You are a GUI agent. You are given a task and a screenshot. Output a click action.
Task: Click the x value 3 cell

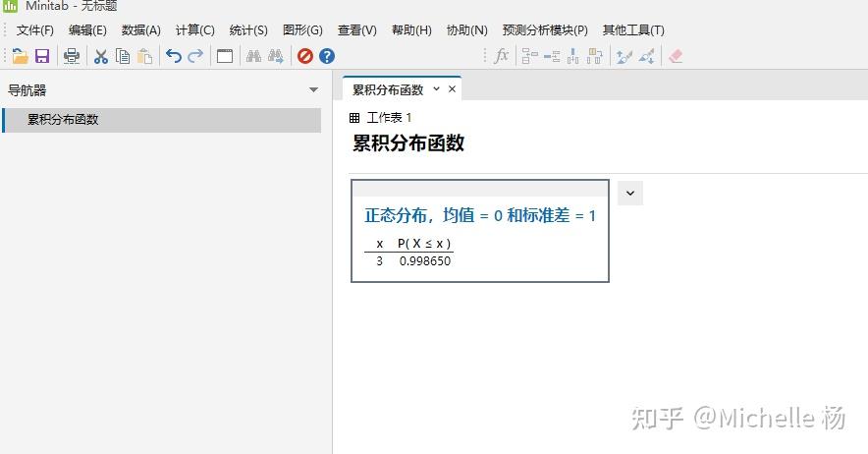pyautogui.click(x=379, y=261)
